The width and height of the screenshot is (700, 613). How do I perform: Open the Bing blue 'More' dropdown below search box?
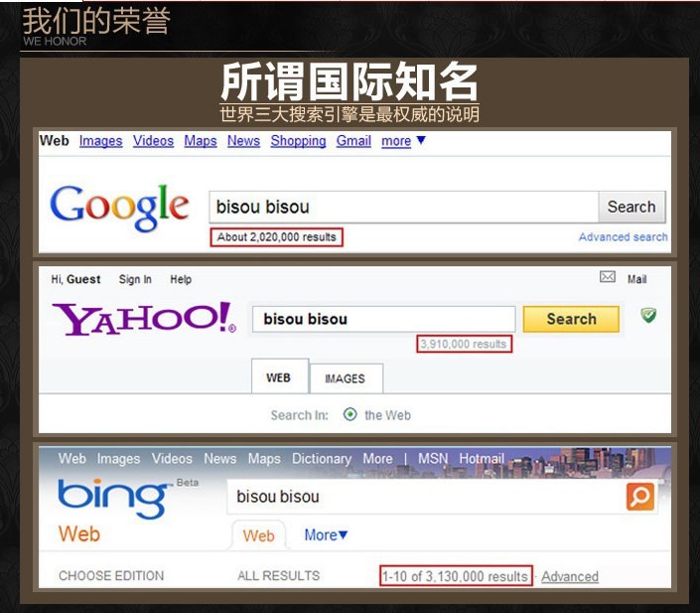point(326,535)
